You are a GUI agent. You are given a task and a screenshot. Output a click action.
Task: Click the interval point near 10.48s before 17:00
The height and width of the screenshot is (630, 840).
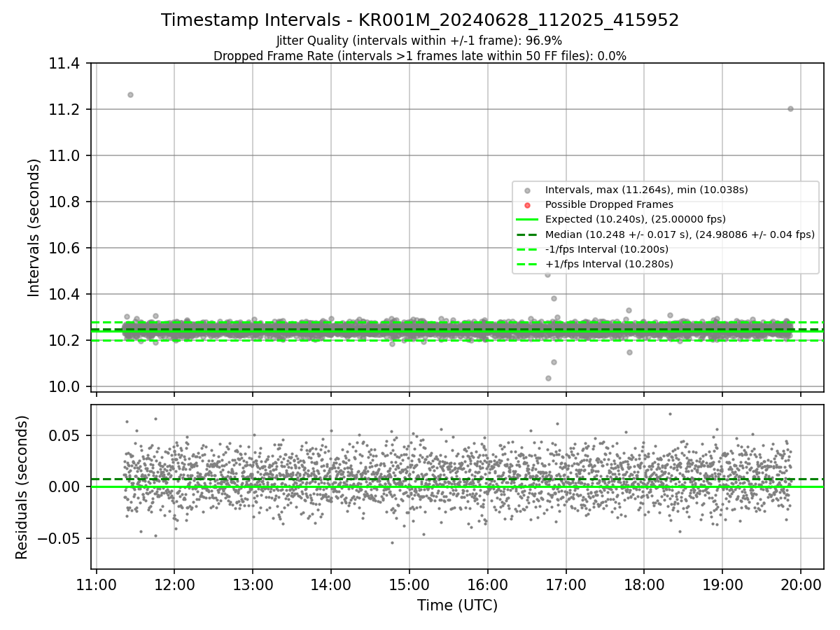pyautogui.click(x=547, y=274)
